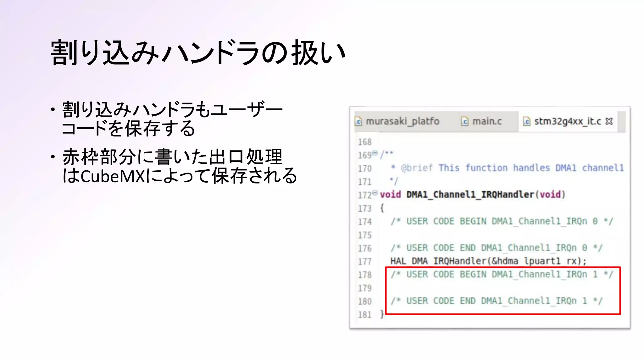The width and height of the screenshot is (644, 362).
Task: Click the USER CODE END DMA1_Channel1_IRQn 0 comment
Action: (497, 248)
